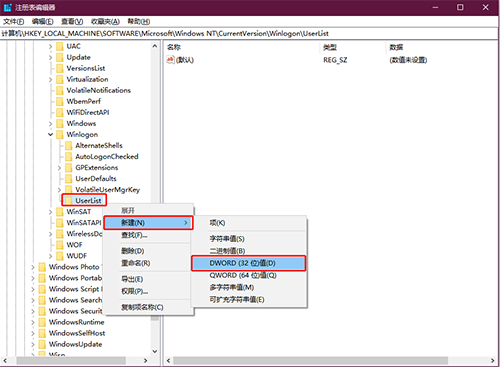Click the tree pane scroll-down arrow
The height and width of the screenshot is (367, 500).
pyautogui.click(x=155, y=351)
